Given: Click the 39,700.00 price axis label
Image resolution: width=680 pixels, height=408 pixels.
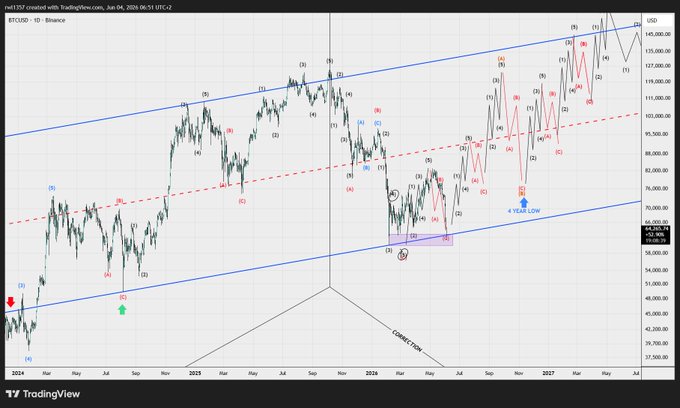Looking at the screenshot, I should pyautogui.click(x=657, y=343).
